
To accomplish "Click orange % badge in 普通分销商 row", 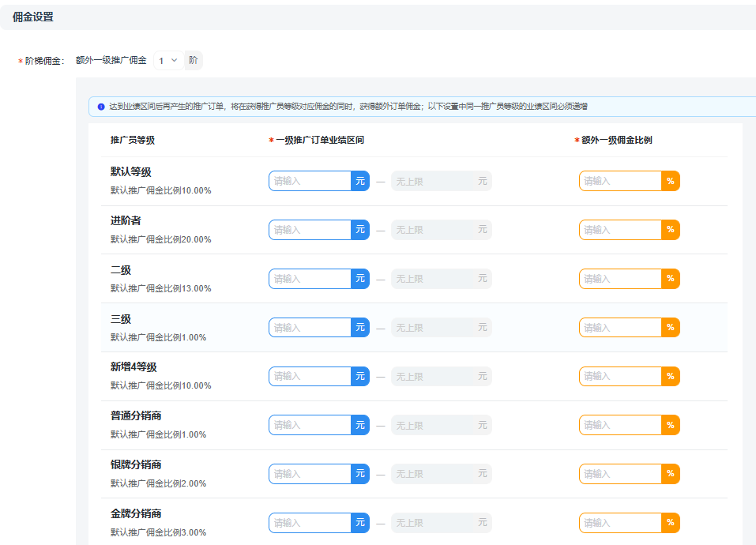I will click(670, 425).
